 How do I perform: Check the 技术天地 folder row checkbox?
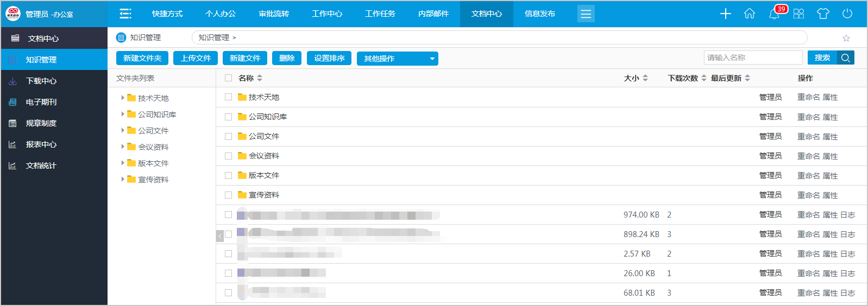pyautogui.click(x=228, y=97)
